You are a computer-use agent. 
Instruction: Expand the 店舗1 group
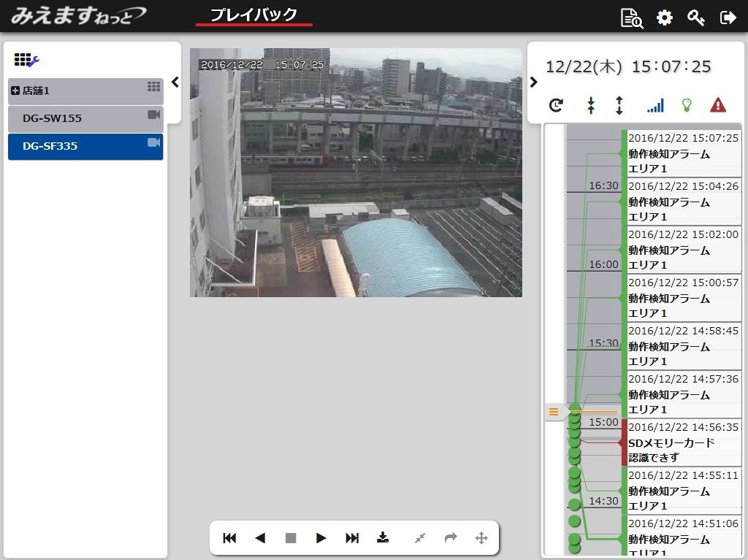(15, 91)
